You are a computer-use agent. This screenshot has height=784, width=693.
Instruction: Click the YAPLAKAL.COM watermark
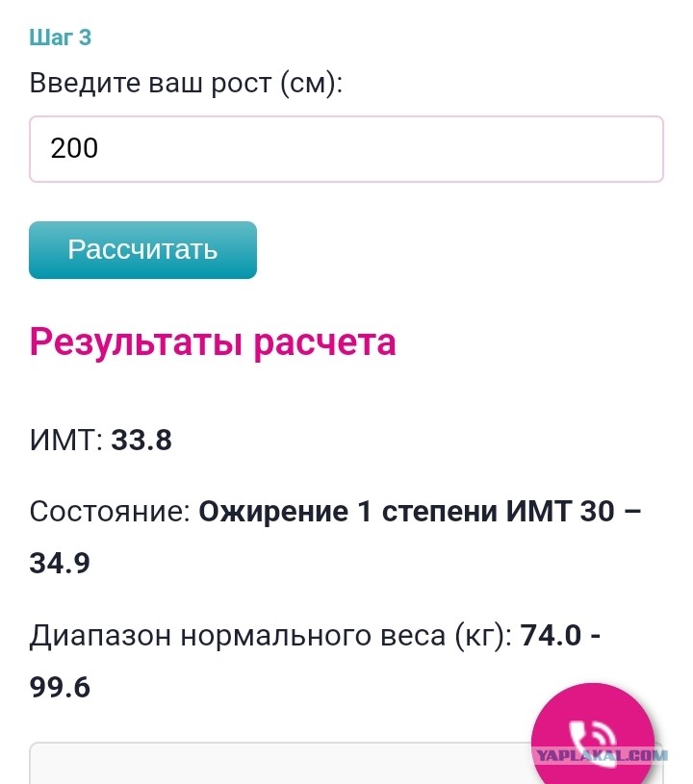pos(602,755)
